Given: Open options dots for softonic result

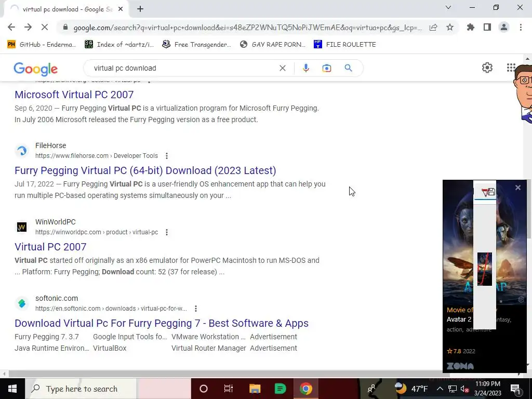Looking at the screenshot, I should 196,309.
